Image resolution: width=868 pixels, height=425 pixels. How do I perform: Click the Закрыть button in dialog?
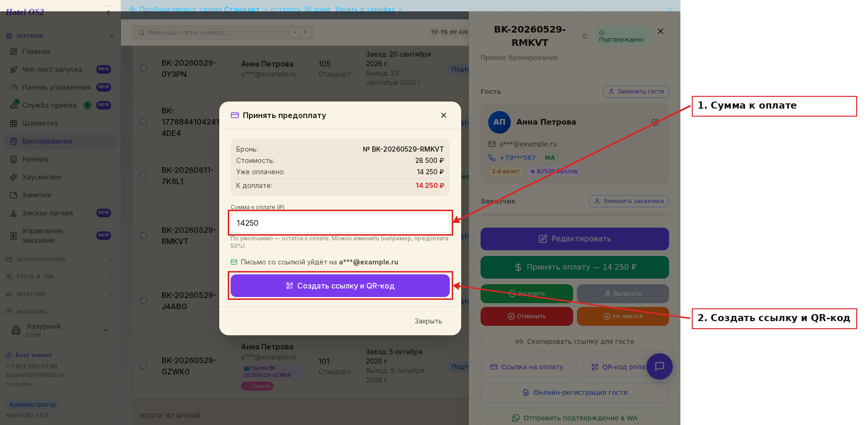pos(428,321)
